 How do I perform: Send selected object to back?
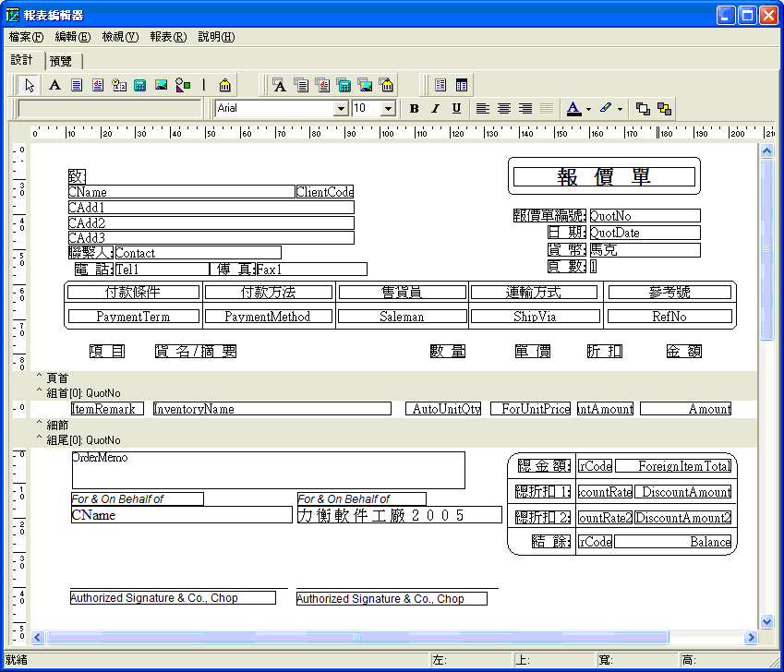tap(664, 108)
